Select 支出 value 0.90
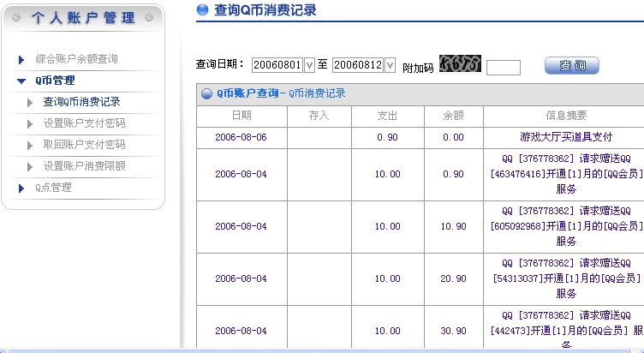Image resolution: width=644 pixels, height=353 pixels. (388, 137)
